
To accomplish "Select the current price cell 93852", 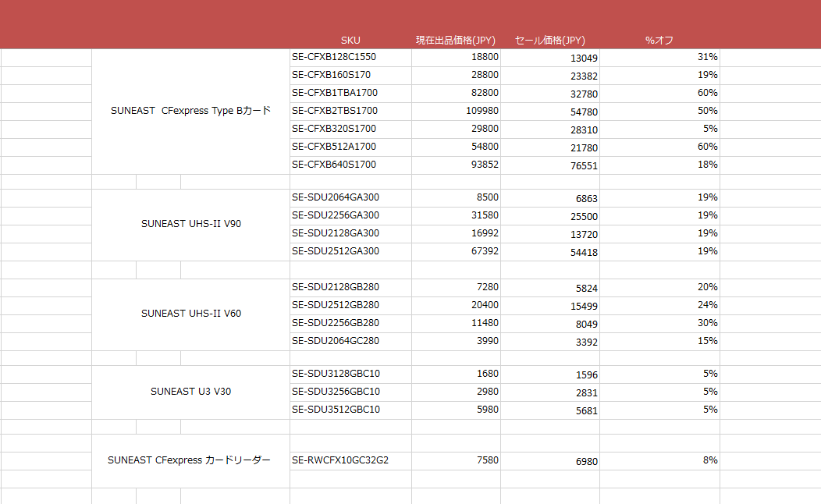I will click(456, 165).
